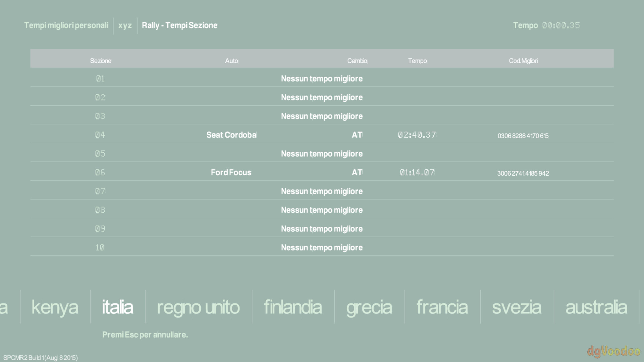644x362 pixels.
Task: Select the italia country tab
Action: point(118,307)
